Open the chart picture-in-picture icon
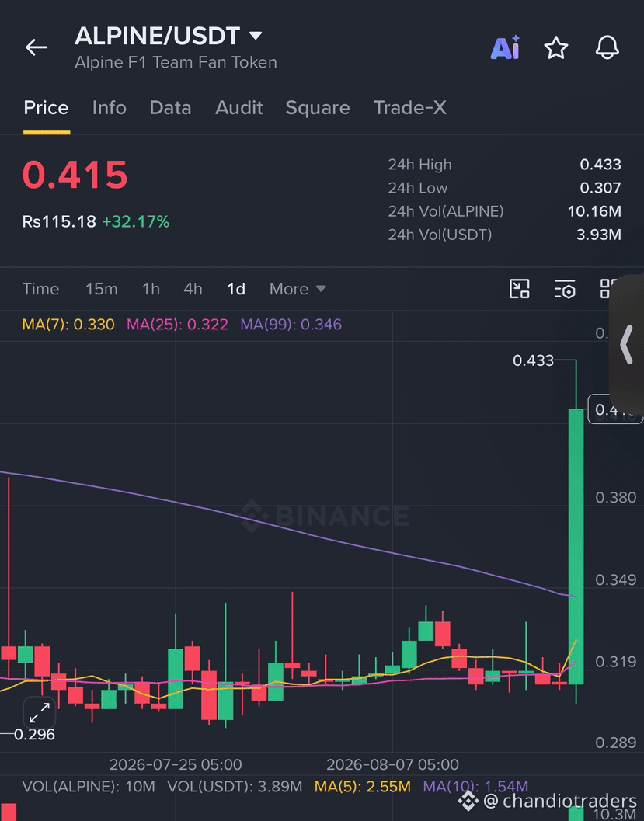This screenshot has height=821, width=644. [x=520, y=288]
